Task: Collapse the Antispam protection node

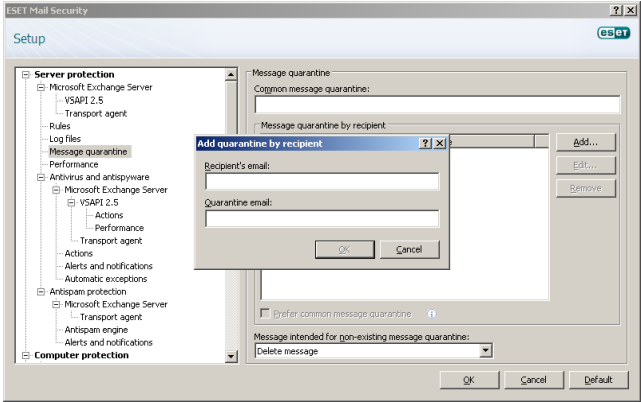Action: pos(41,292)
